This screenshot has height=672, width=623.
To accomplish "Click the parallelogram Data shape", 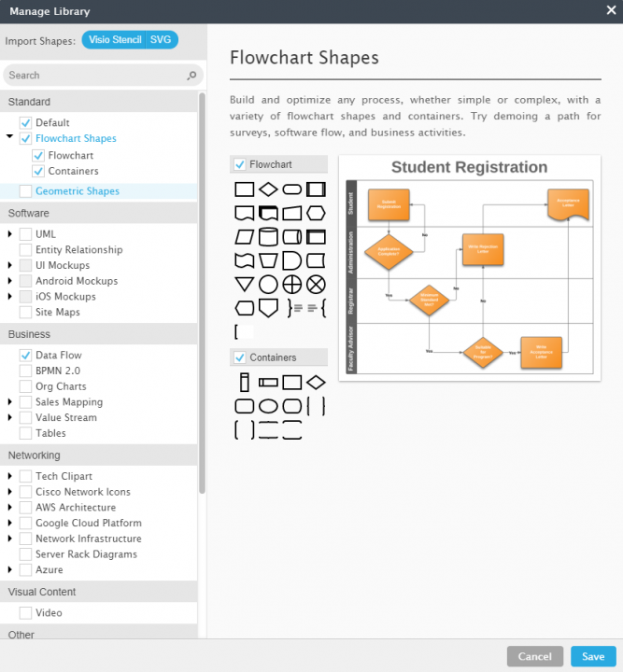I will click(x=245, y=237).
